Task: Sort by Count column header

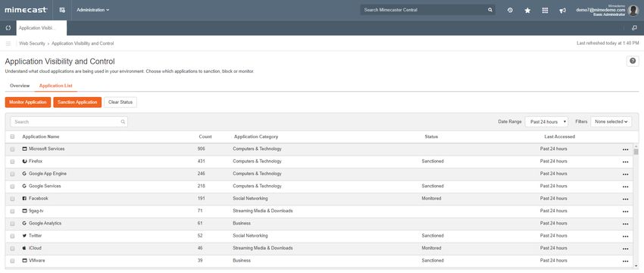Action: [205, 136]
